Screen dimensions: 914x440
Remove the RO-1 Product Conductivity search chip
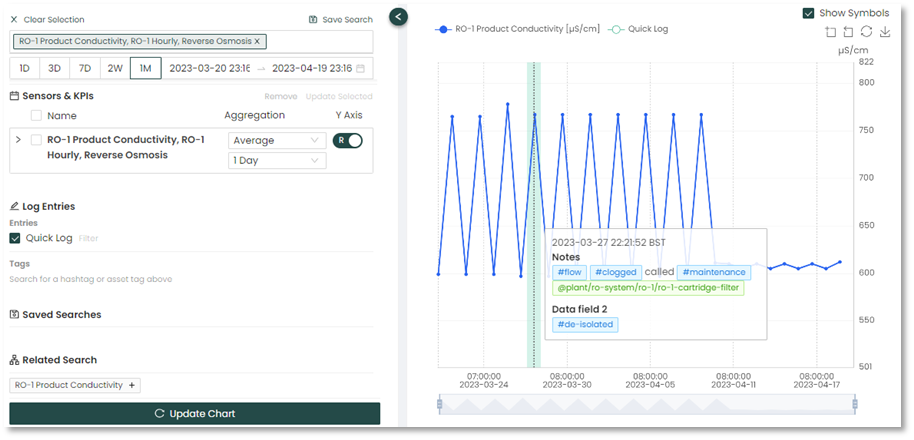pyautogui.click(x=257, y=41)
